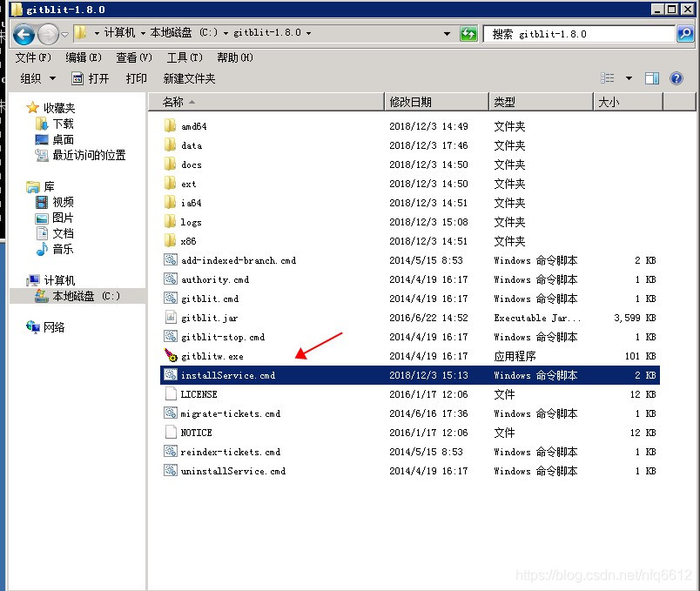The width and height of the screenshot is (700, 591).
Task: Click the 打开 toolbar button
Action: (91, 78)
